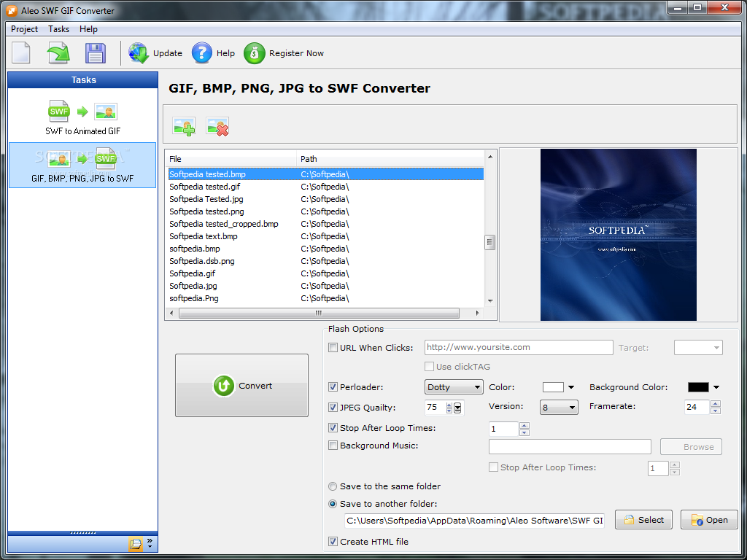Open the Background Color dropdown arrow
Viewport: 747px width, 560px height.
tap(716, 388)
